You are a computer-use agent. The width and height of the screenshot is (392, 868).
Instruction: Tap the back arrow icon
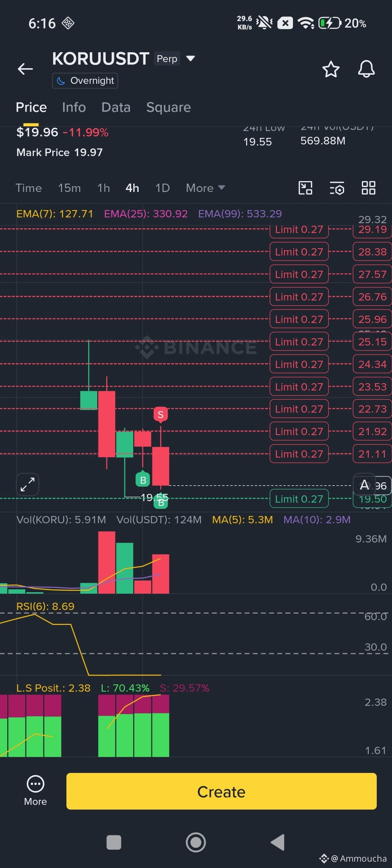[x=25, y=69]
